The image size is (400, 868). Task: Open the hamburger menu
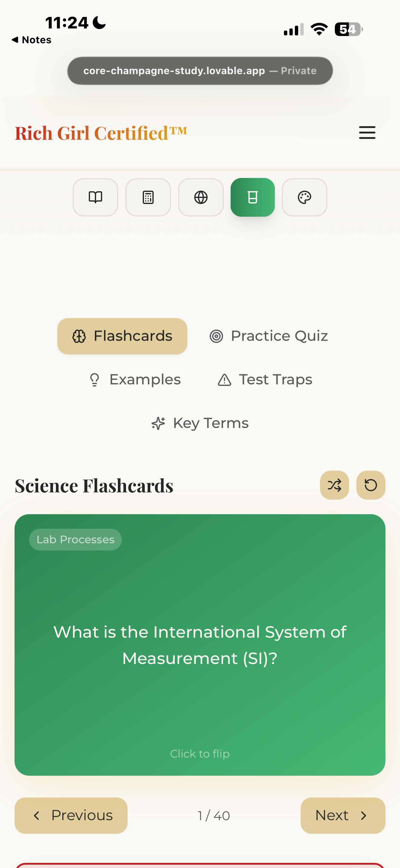(x=367, y=133)
